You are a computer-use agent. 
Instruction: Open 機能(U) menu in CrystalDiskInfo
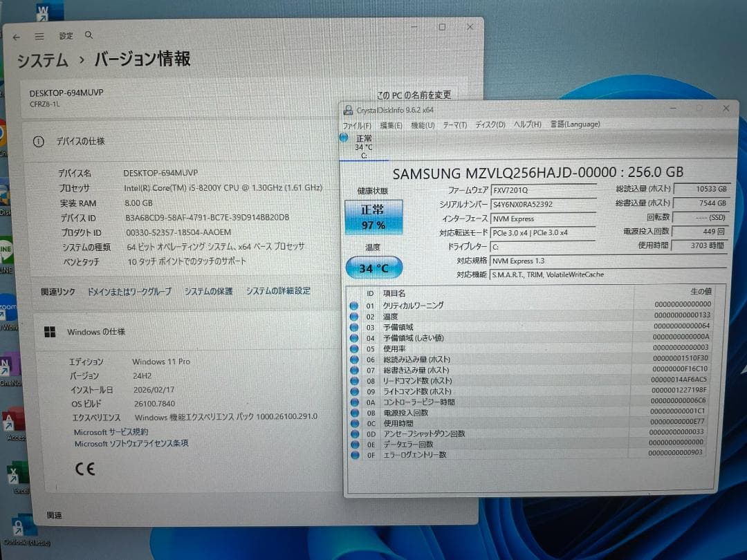[423, 124]
